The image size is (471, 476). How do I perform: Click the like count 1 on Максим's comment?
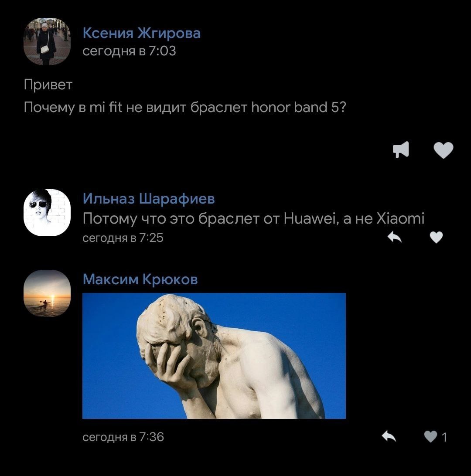[444, 437]
